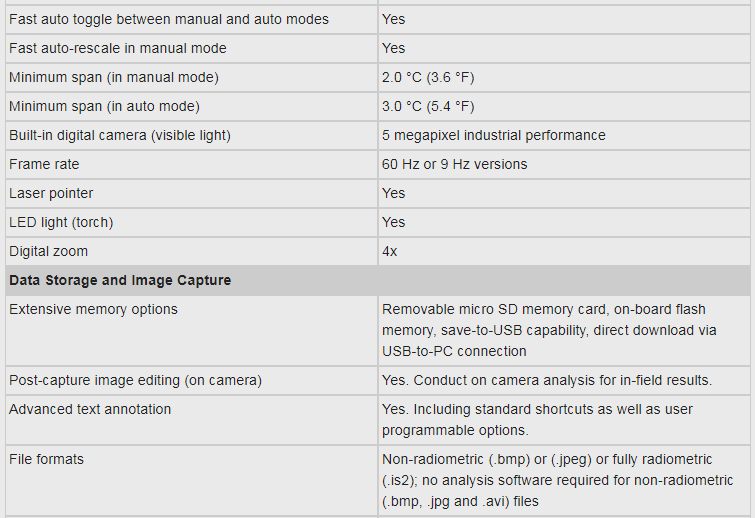Click the "3.0 °C (5.4 °F)" value

click(x=428, y=106)
